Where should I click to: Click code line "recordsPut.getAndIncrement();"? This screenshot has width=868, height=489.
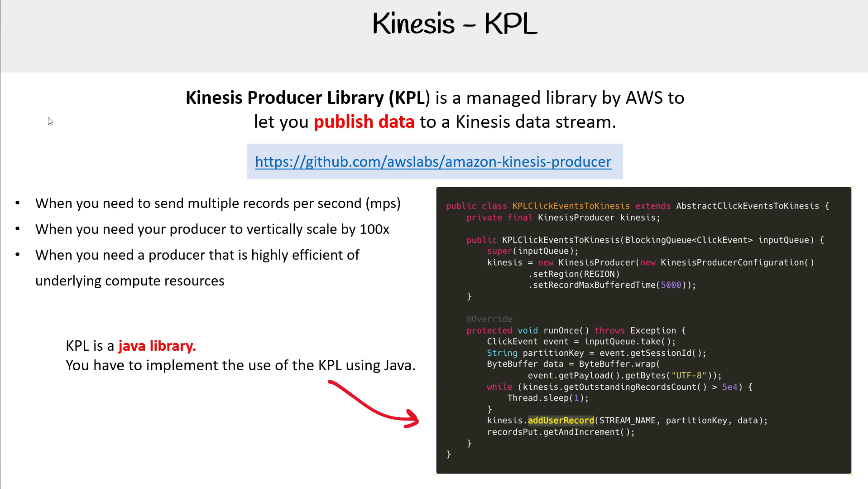click(561, 432)
